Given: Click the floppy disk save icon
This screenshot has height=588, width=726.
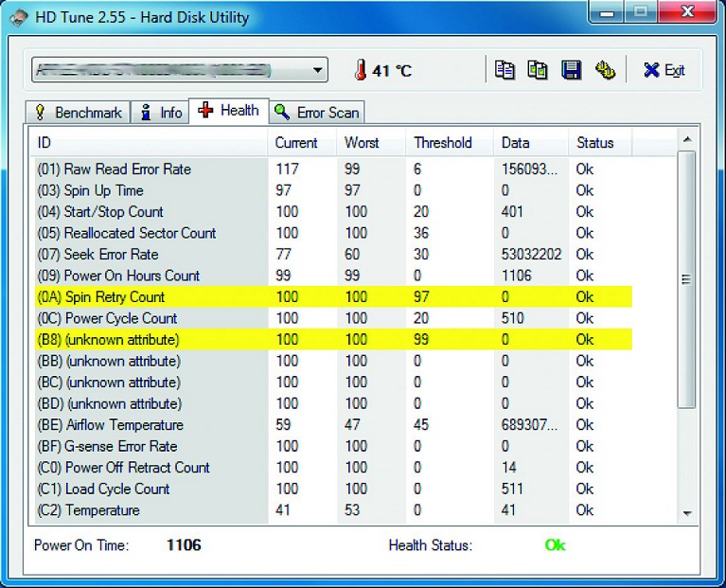Looking at the screenshot, I should click(571, 70).
